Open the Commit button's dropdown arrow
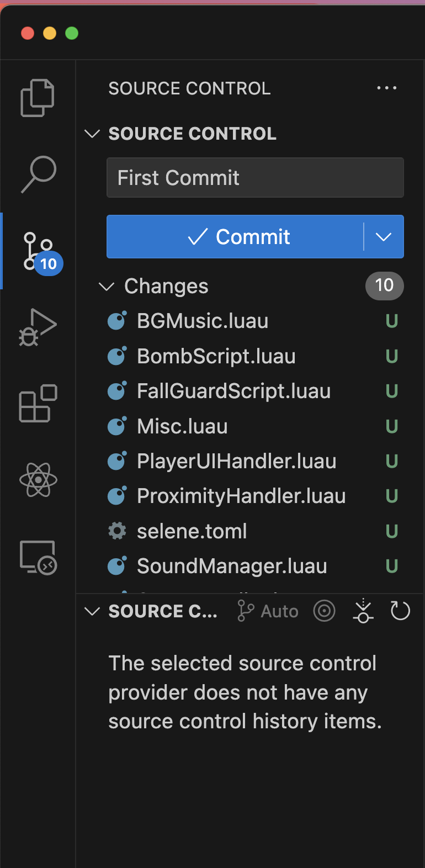425x868 pixels. click(384, 236)
